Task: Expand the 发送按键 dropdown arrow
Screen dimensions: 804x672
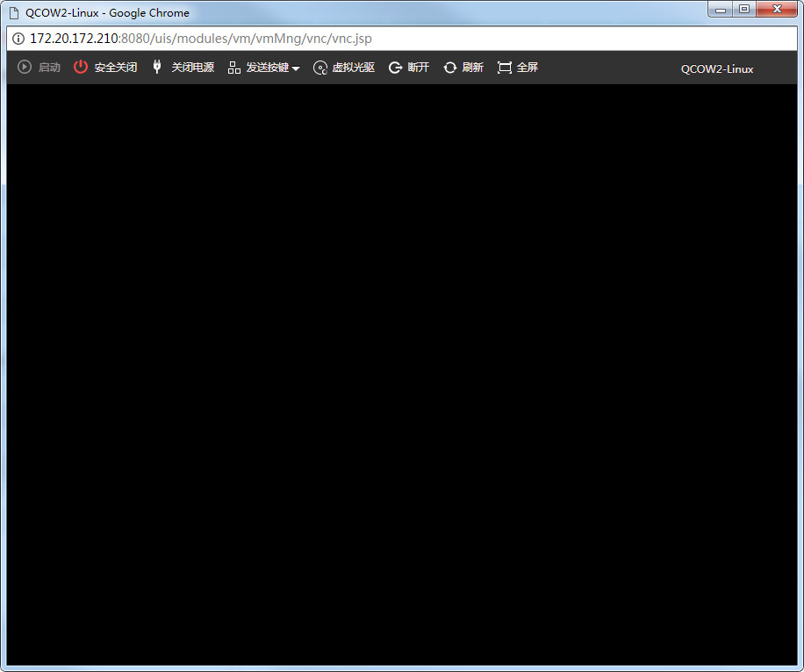Action: click(x=296, y=68)
